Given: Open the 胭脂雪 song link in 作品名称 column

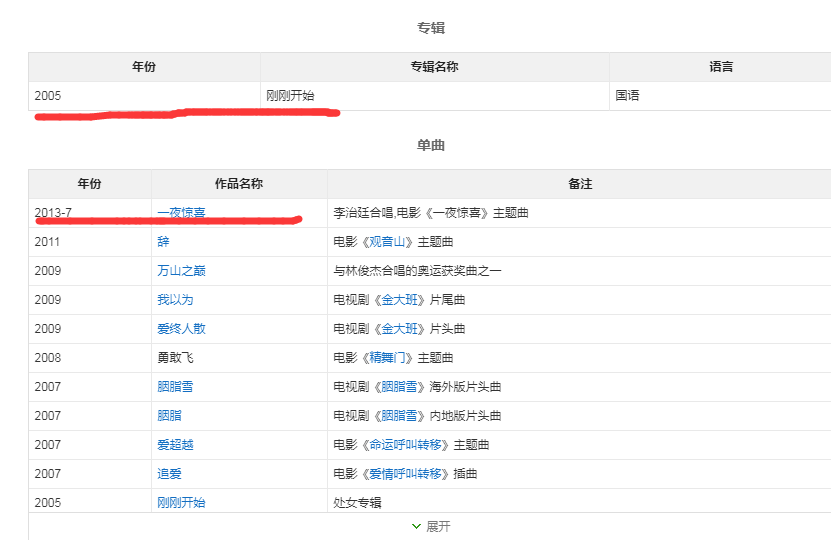Looking at the screenshot, I should click(x=175, y=386).
